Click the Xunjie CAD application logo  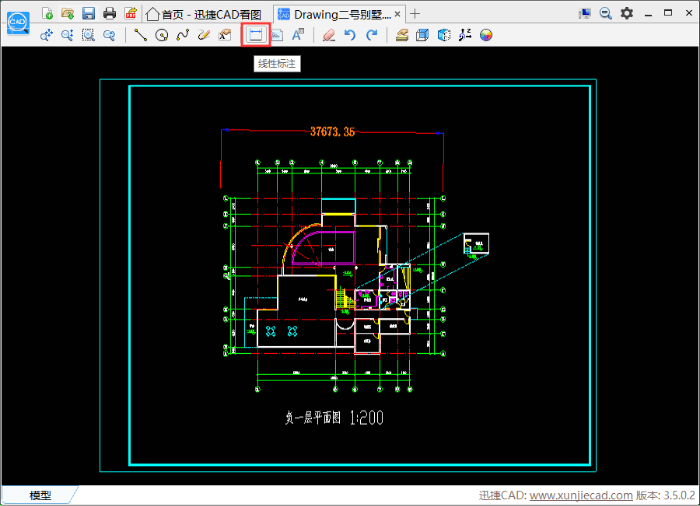coord(18,22)
